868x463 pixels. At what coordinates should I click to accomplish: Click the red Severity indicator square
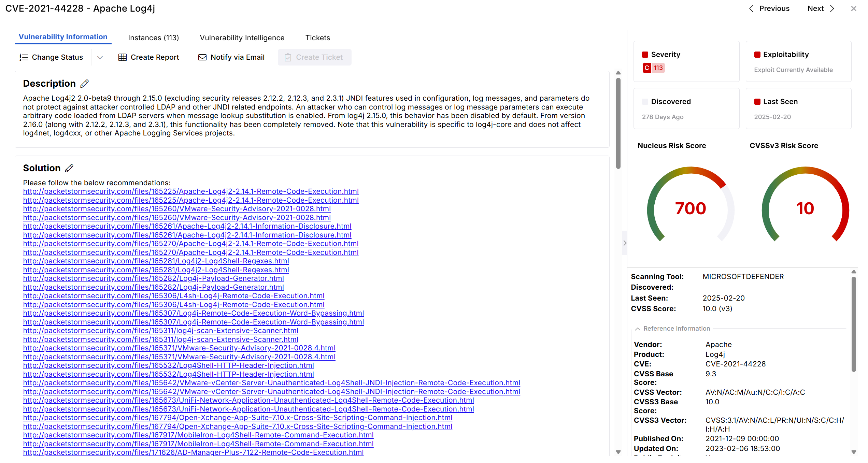(645, 54)
